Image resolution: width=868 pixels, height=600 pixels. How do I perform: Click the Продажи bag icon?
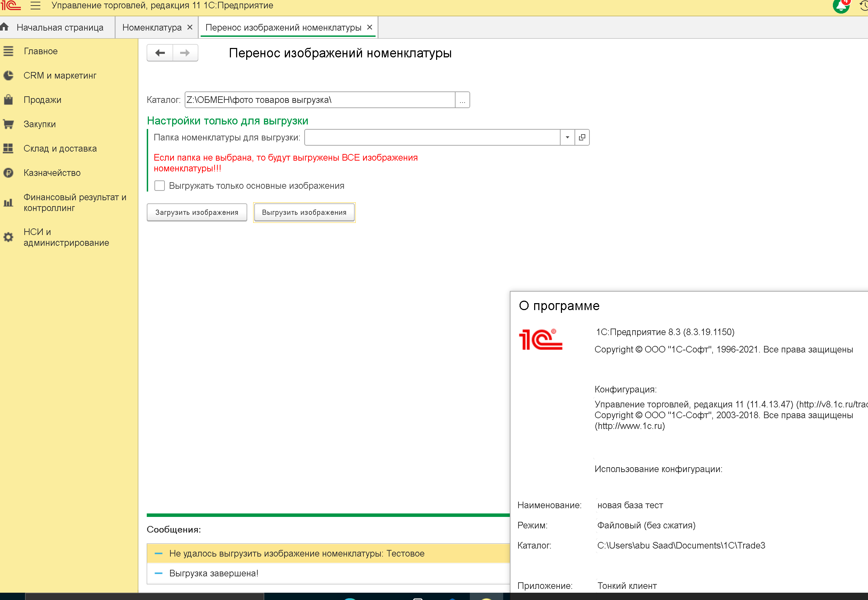(x=8, y=100)
